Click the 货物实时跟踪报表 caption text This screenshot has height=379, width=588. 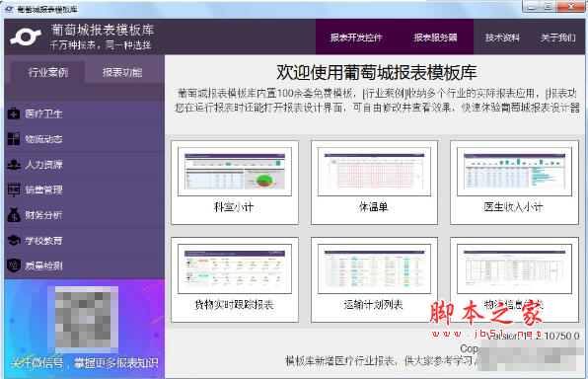pyautogui.click(x=234, y=304)
